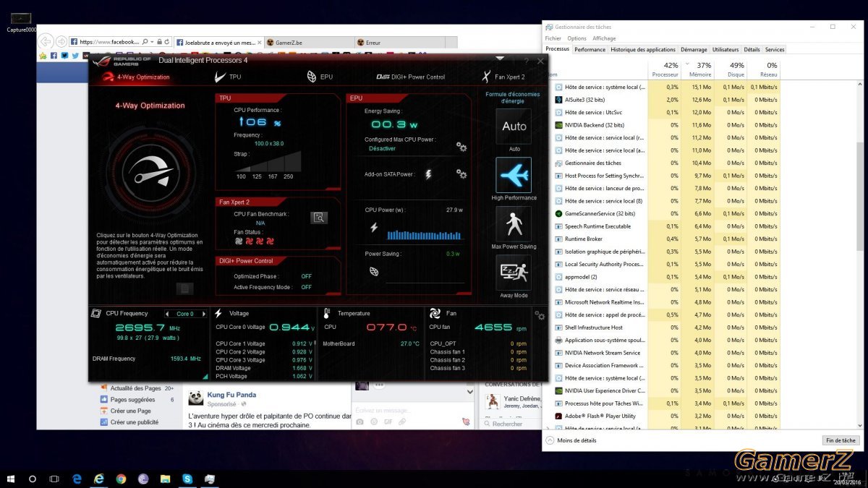Toggle Optimized Phase OFF value
Screen dimensions: 868x488
pos(306,276)
